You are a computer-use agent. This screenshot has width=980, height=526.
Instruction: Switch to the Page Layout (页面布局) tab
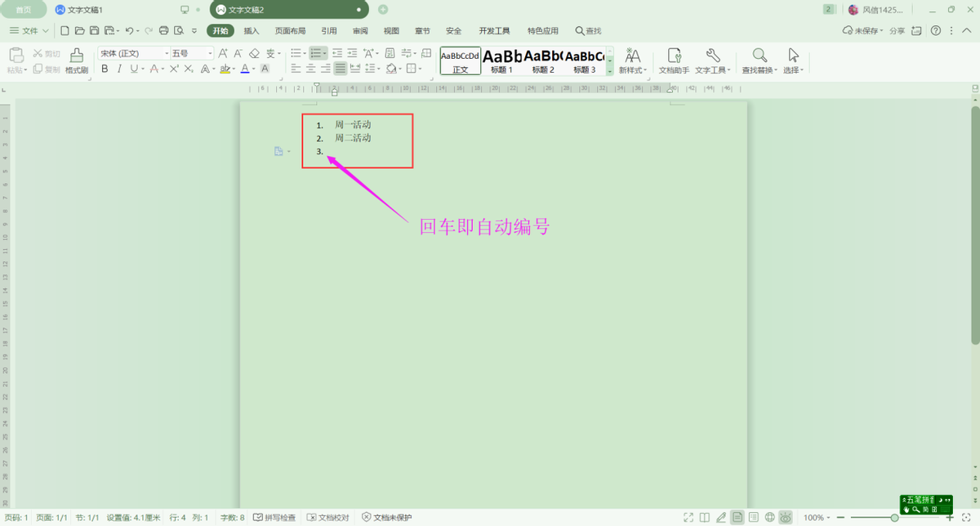point(290,31)
